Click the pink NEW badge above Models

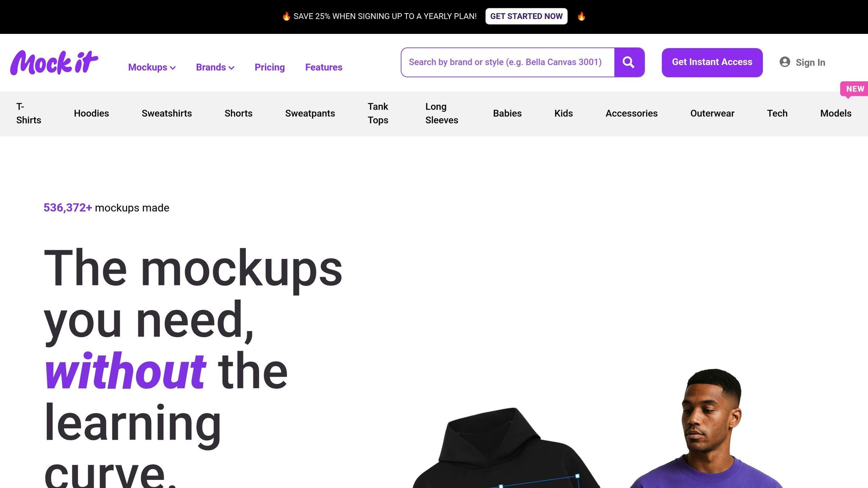[854, 89]
